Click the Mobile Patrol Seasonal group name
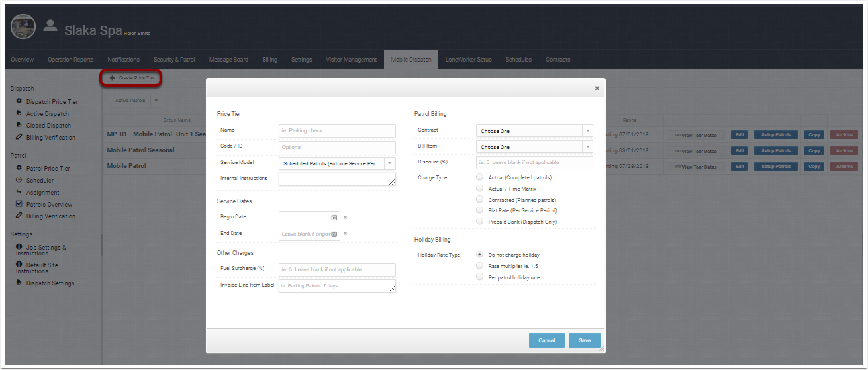The height and width of the screenshot is (370, 868). click(140, 150)
